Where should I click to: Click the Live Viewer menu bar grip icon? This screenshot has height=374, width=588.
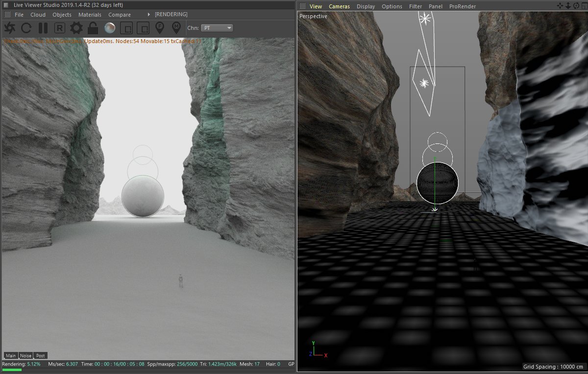pos(6,15)
